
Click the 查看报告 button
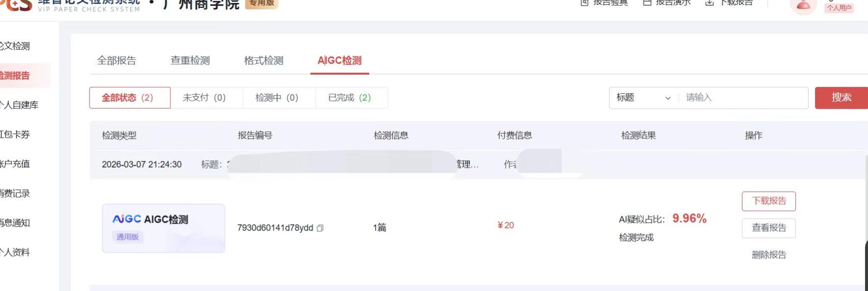(x=769, y=228)
